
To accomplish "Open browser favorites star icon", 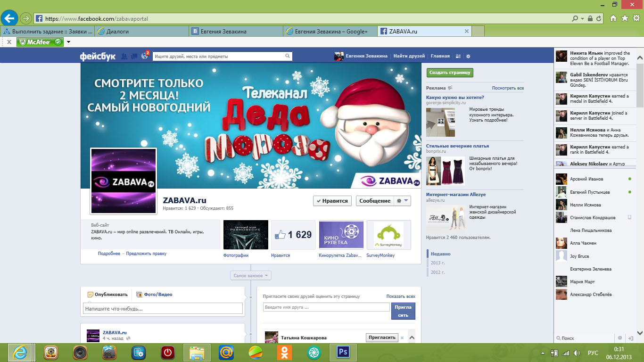I will [x=625, y=18].
